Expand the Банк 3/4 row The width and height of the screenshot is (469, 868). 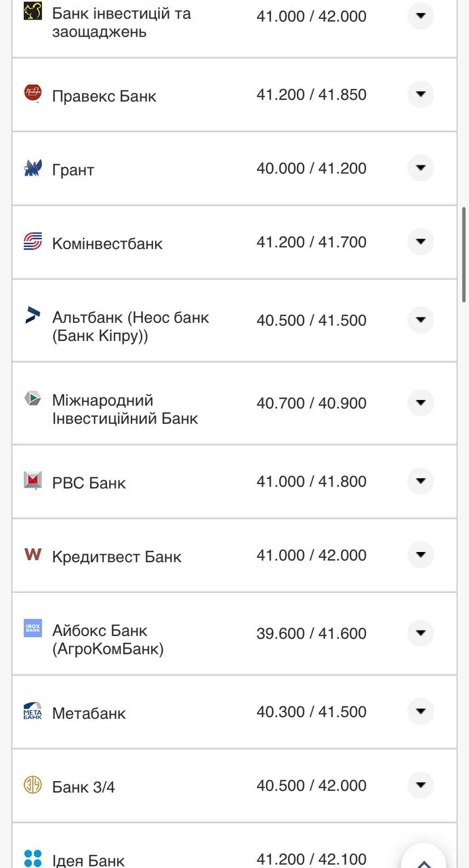pos(421,785)
